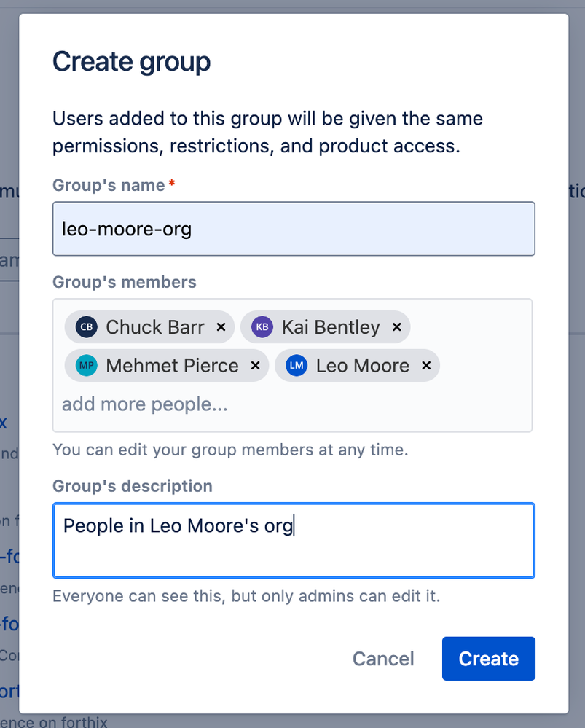Remove Chuck Barr using the × icon
This screenshot has height=728, width=585.
coord(221,327)
